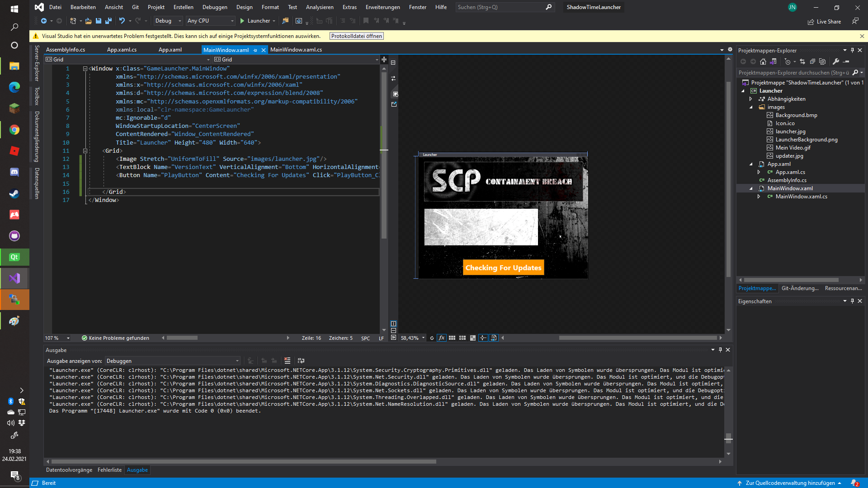
Task: Collapse all nodes in Projektmappen-Explorer
Action: point(813,61)
